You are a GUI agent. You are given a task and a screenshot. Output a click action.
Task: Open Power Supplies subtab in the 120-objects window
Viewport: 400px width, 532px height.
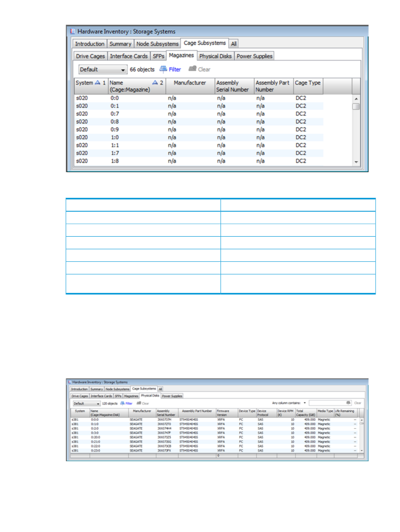click(x=172, y=396)
